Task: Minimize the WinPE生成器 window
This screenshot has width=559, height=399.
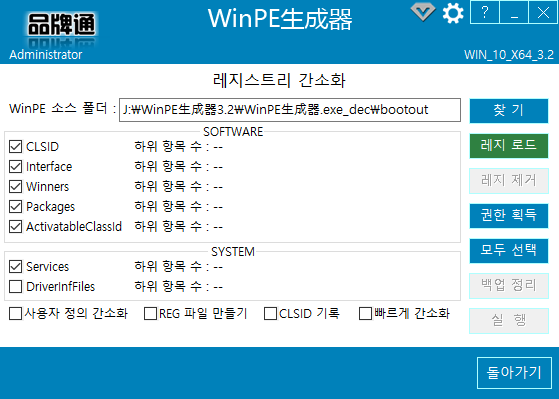Action: tap(514, 12)
